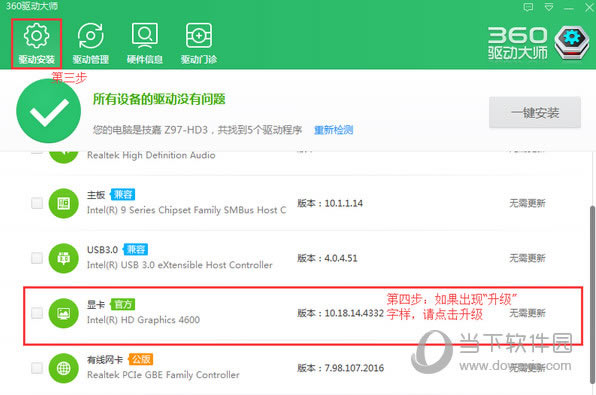Select Intel(R) 9 Series Chipset SMBus entry

coord(186,210)
